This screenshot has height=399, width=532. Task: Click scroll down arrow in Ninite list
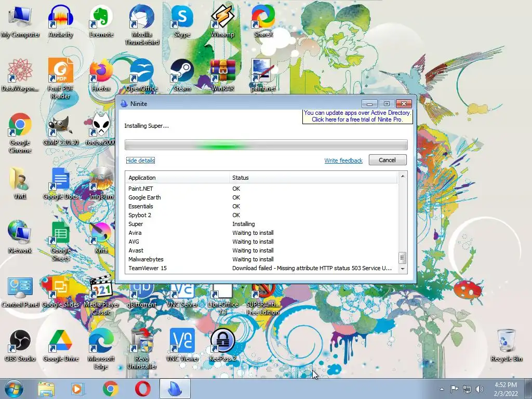coord(403,269)
